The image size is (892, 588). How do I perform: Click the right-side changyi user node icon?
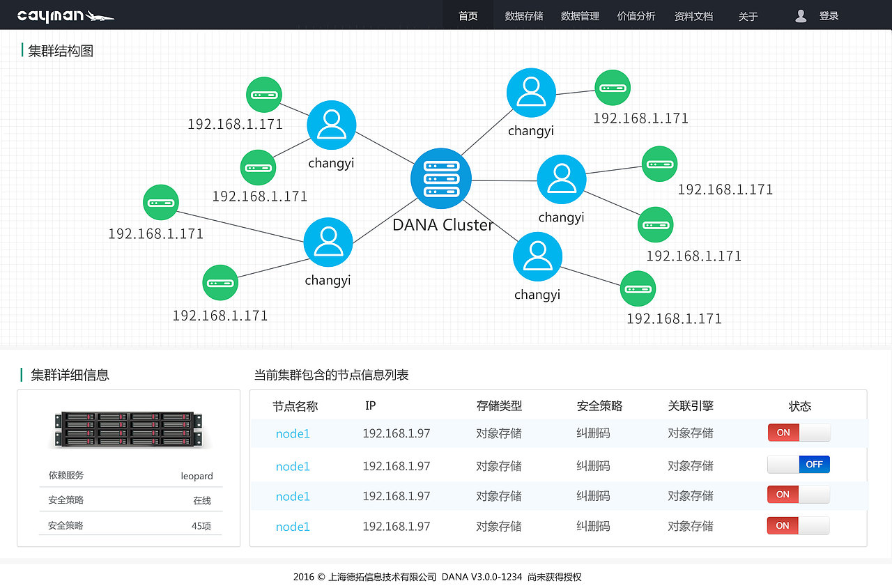(561, 179)
